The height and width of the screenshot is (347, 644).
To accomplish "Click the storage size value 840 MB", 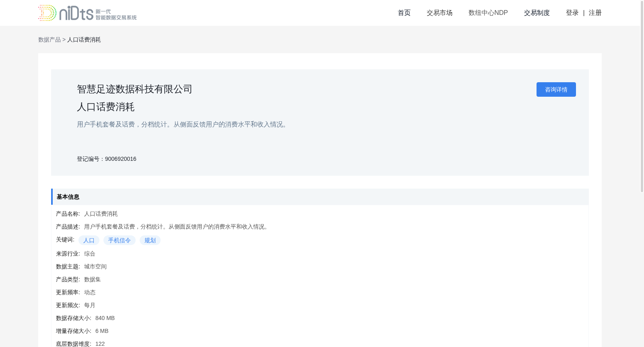I will pos(105,318).
